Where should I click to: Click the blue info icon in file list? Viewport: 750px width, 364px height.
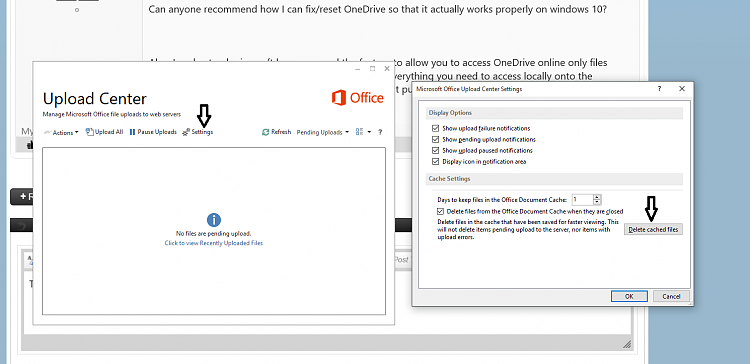pyautogui.click(x=214, y=220)
